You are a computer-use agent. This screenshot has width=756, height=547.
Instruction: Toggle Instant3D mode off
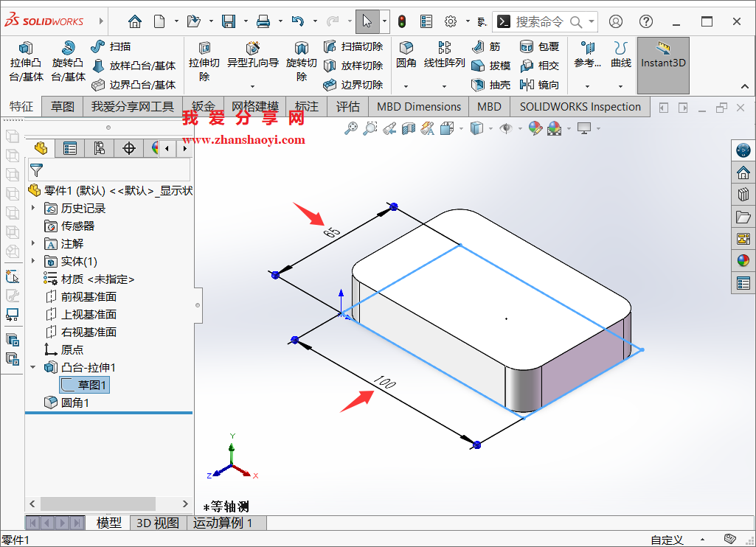pyautogui.click(x=662, y=63)
